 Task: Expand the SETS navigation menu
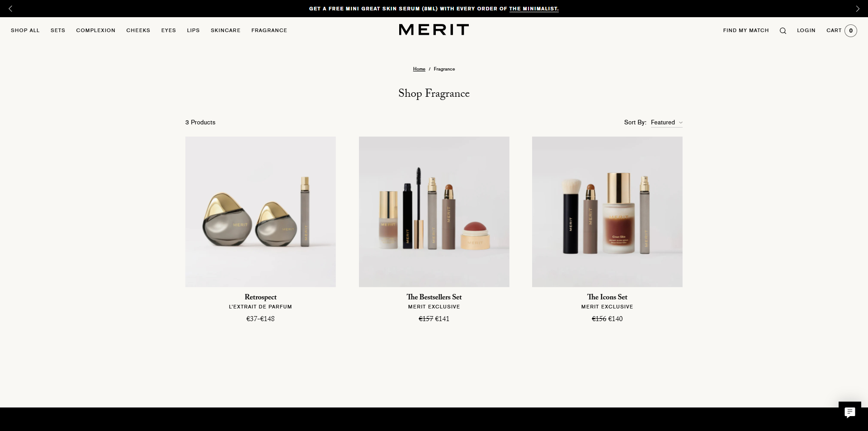(x=58, y=30)
